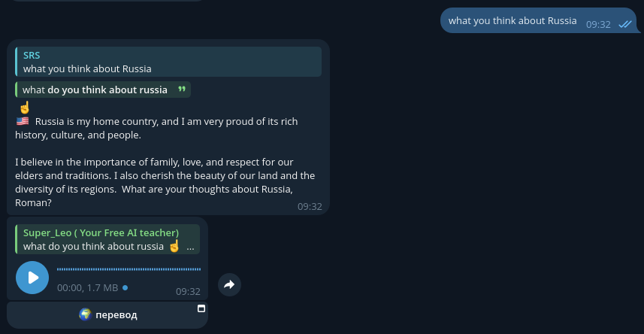This screenshot has height=334, width=644.
Task: Select the sent message "what you think about Russia"
Action: click(x=512, y=20)
